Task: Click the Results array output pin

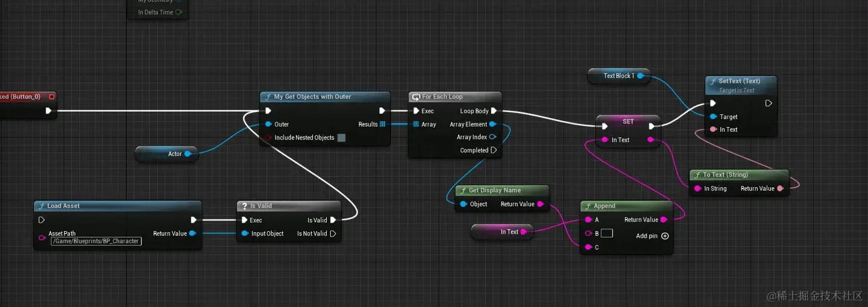Action: (x=382, y=124)
